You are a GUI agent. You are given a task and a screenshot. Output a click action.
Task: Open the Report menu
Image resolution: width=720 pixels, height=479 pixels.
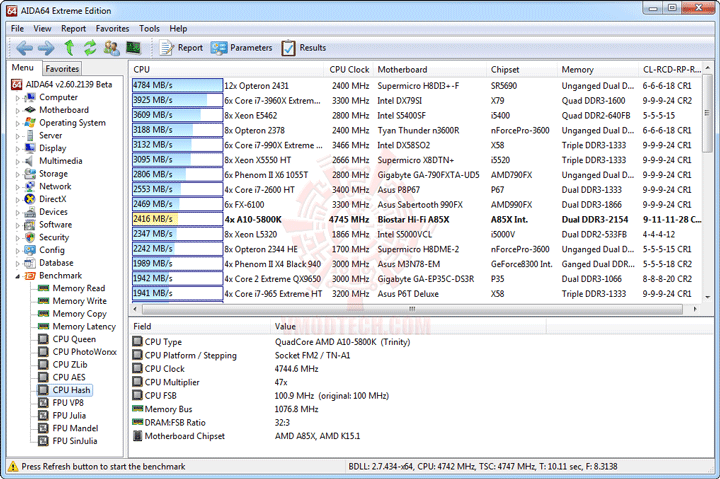(x=73, y=28)
